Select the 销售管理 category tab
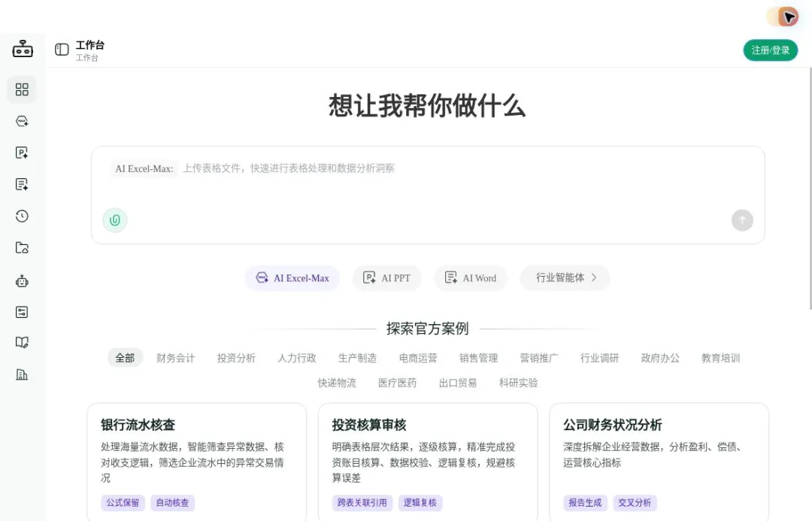This screenshot has width=812, height=521. click(478, 358)
